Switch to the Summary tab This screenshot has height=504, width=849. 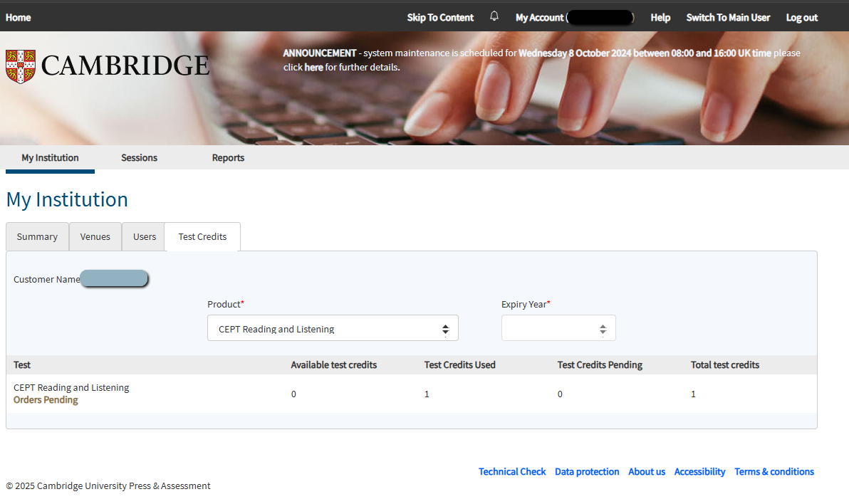37,237
